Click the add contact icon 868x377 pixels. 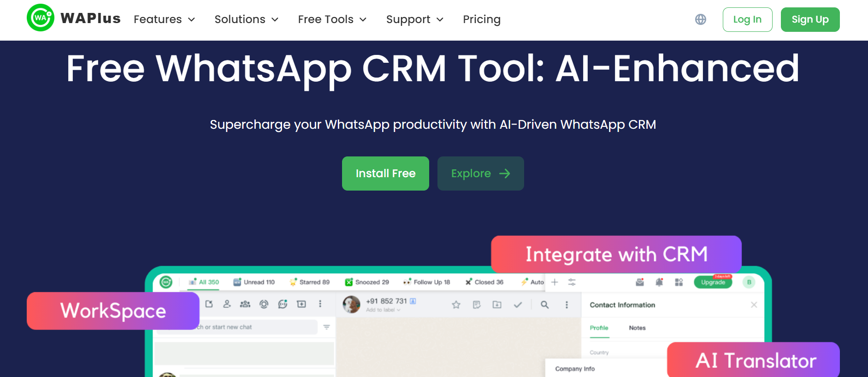click(227, 304)
